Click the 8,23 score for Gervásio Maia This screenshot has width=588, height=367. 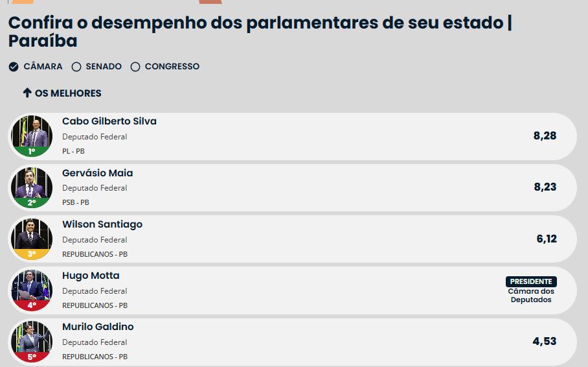[x=545, y=187]
